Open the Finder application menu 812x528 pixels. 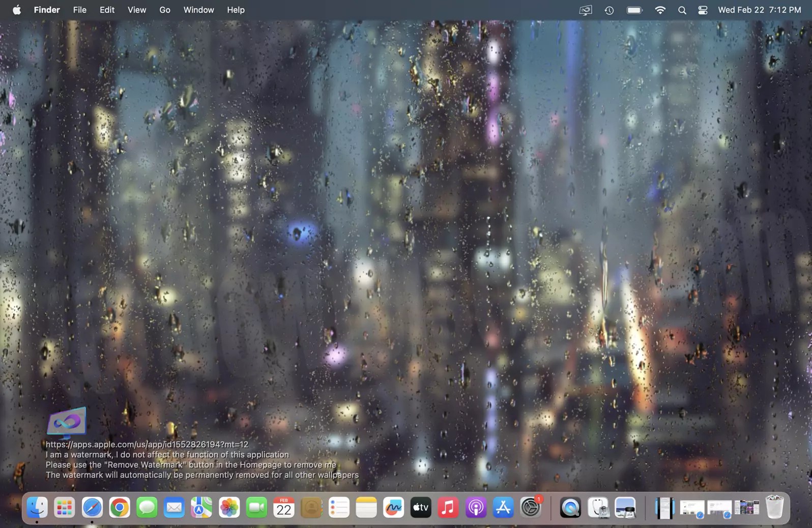(x=47, y=10)
